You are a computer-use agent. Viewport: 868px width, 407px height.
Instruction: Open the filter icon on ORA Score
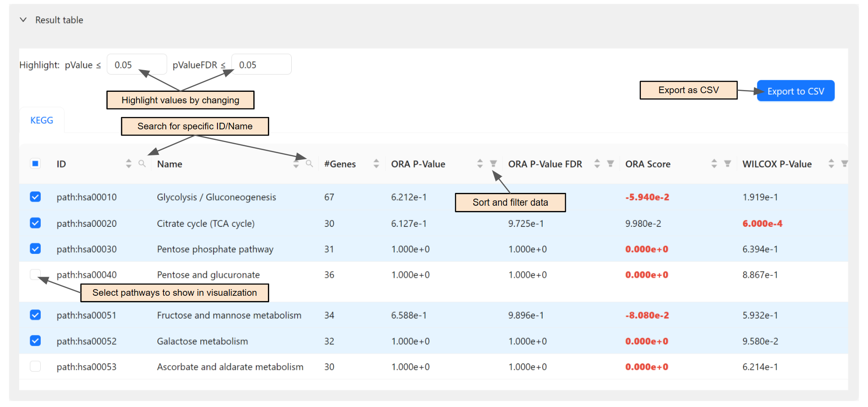pyautogui.click(x=727, y=163)
